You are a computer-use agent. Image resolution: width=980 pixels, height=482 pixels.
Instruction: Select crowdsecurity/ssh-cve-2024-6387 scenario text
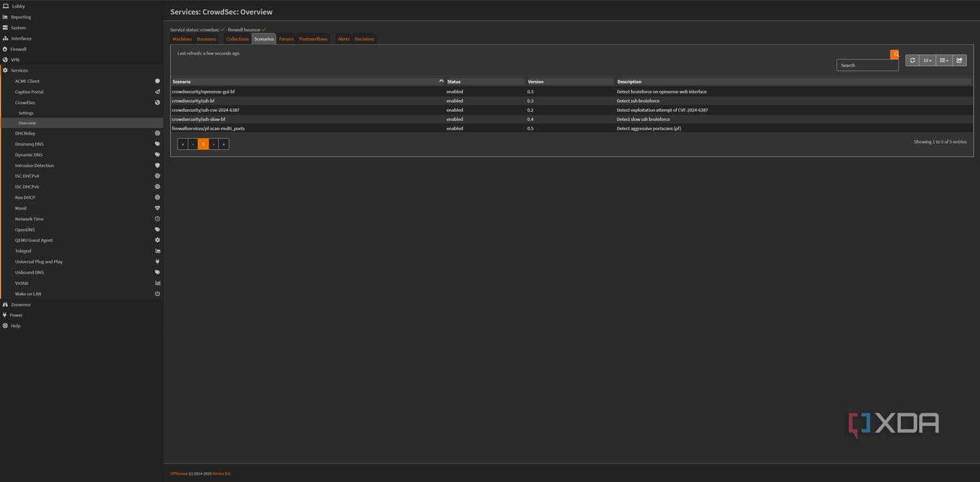click(206, 110)
